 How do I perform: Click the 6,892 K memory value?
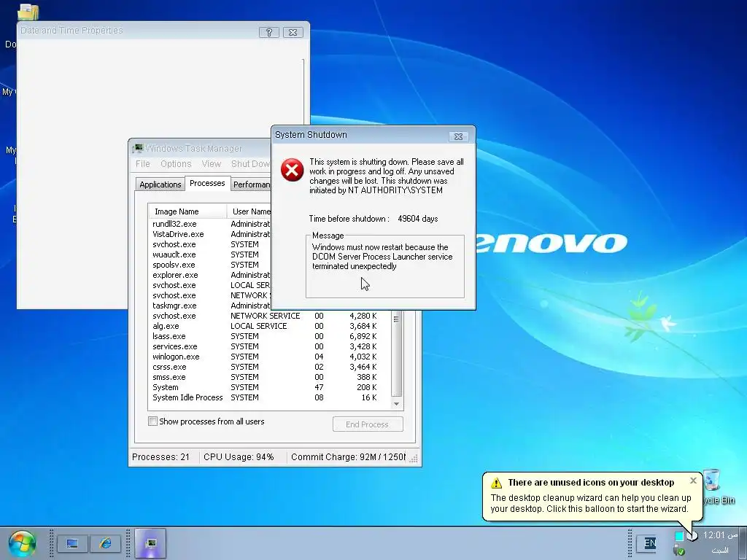tap(363, 336)
